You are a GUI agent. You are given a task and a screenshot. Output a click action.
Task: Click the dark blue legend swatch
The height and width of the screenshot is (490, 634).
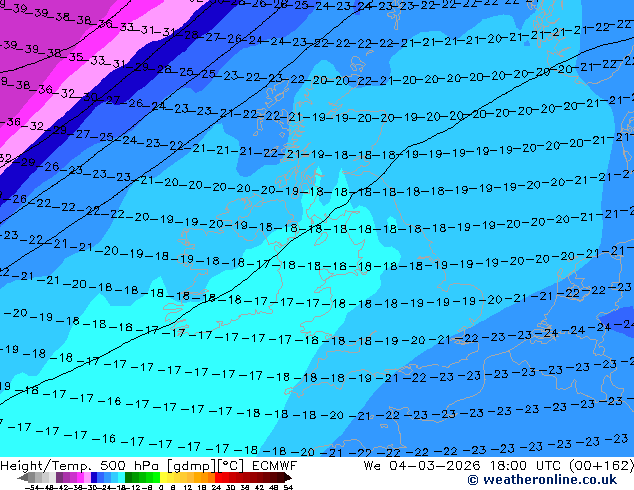point(94,477)
